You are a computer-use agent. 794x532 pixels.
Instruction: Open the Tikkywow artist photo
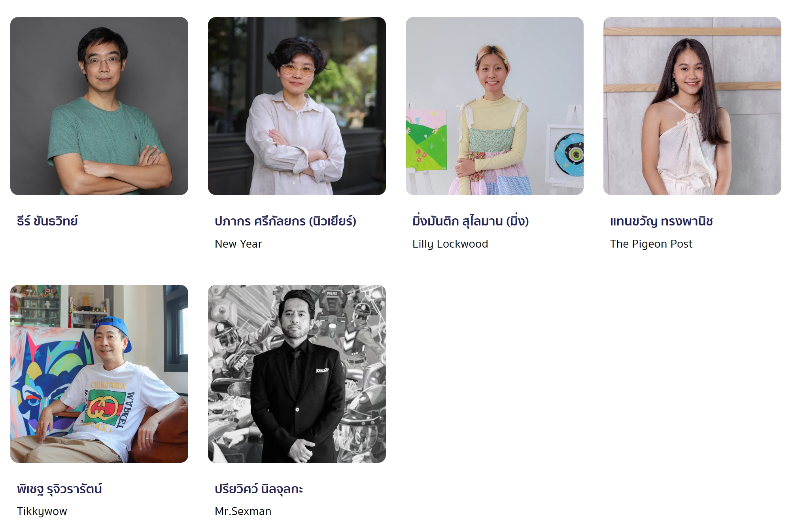[99, 374]
